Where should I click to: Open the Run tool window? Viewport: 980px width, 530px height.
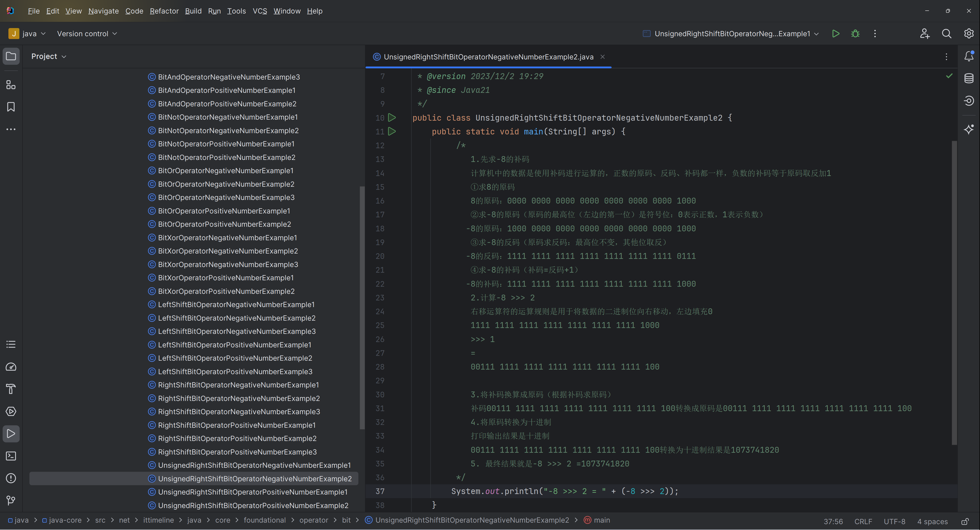click(11, 434)
